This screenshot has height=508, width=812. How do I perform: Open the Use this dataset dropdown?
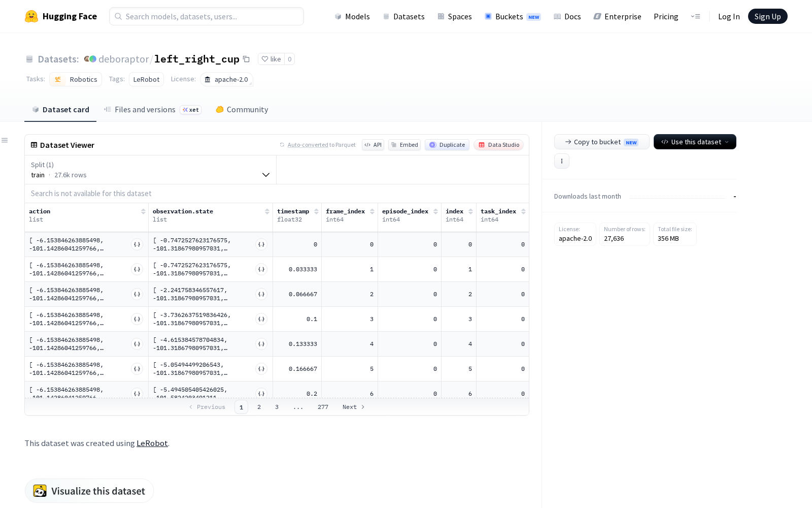pos(695,142)
